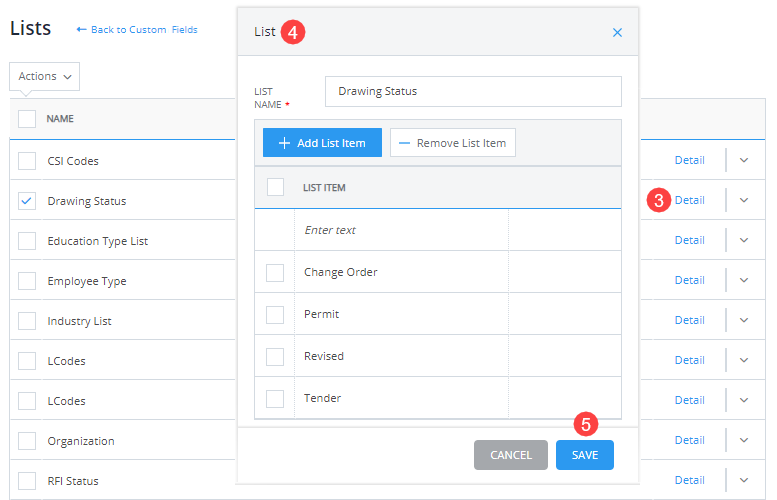Check the Employee Type checkbox

tap(27, 281)
